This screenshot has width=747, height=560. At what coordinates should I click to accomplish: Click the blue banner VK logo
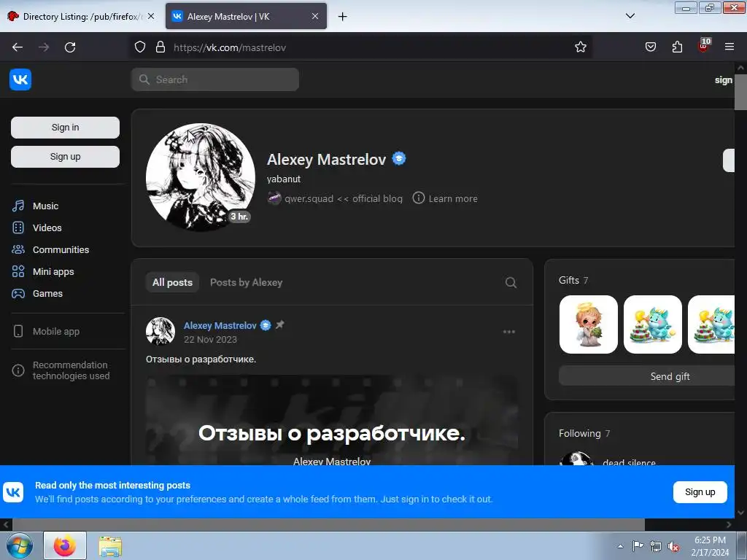(13, 492)
